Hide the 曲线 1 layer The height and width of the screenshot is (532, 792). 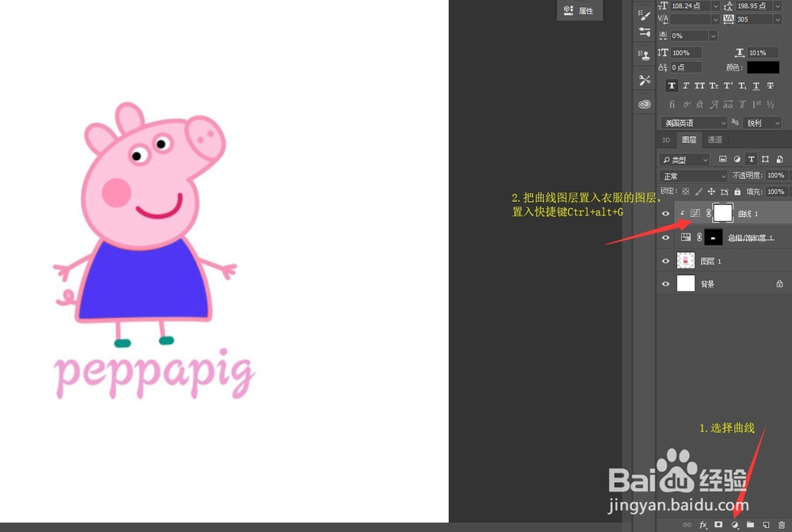point(666,214)
